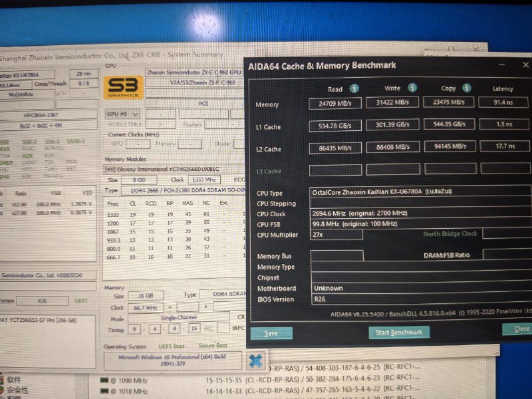The image size is (532, 399).
Task: Click the Write info icon in AIDA64
Action: (412, 88)
